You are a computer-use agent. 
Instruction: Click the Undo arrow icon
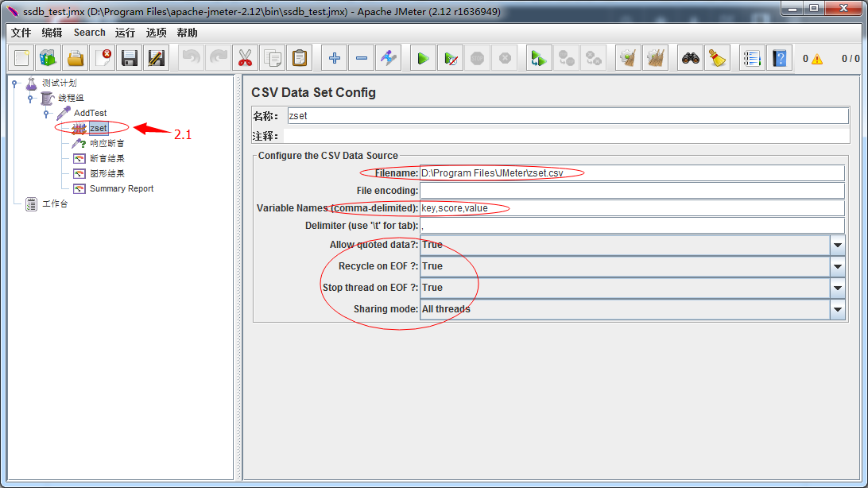[x=192, y=58]
